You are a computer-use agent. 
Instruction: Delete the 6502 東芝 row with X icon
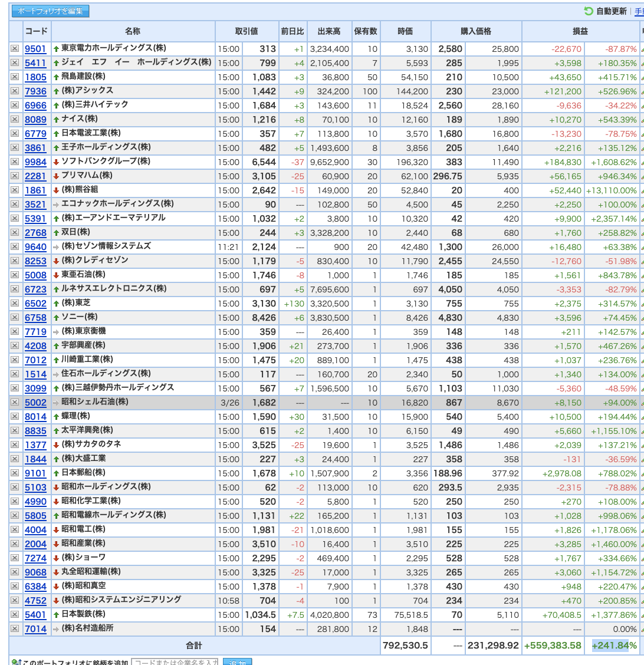(15, 303)
